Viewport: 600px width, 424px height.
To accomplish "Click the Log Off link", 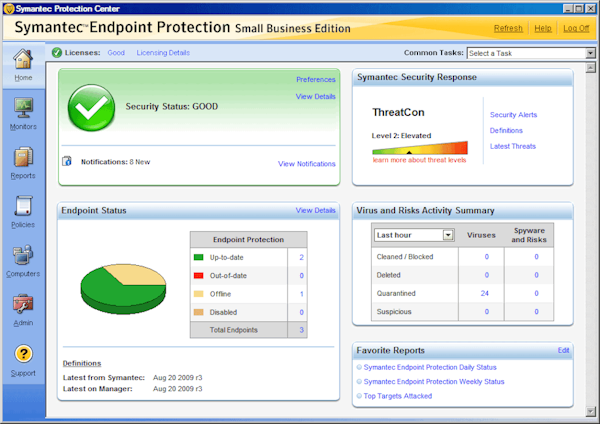I will pyautogui.click(x=576, y=29).
